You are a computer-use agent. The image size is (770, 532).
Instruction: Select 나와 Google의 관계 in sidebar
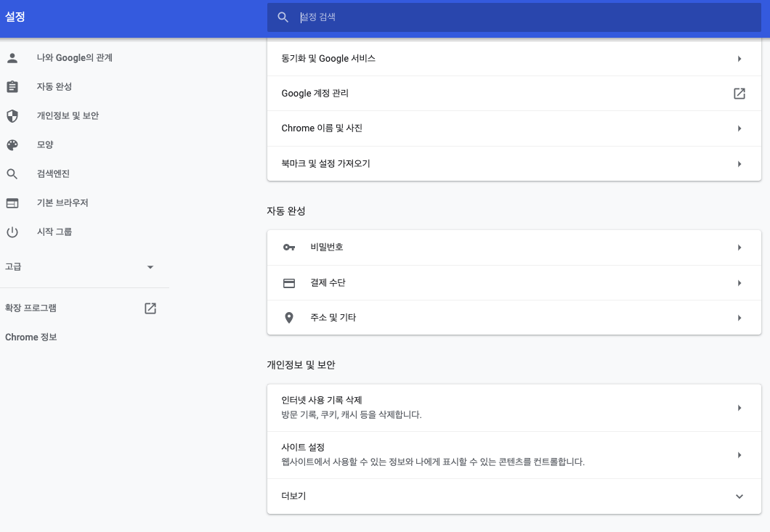click(x=75, y=58)
